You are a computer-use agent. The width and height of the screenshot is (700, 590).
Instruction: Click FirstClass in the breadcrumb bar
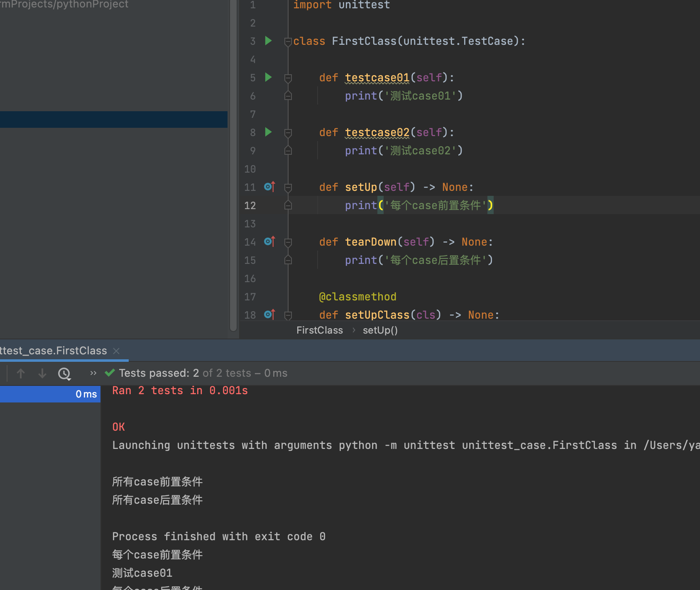[320, 330]
